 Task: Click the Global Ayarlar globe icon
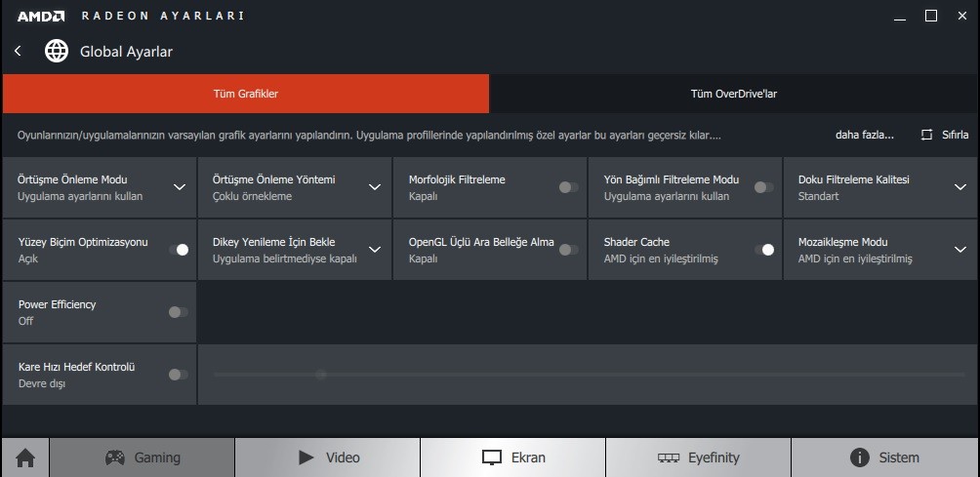(57, 51)
